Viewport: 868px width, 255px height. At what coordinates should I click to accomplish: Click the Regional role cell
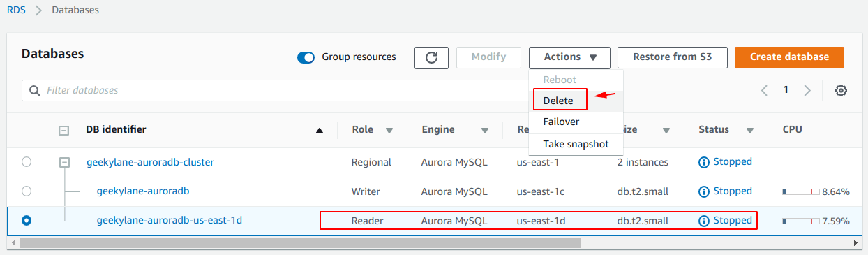tap(371, 162)
